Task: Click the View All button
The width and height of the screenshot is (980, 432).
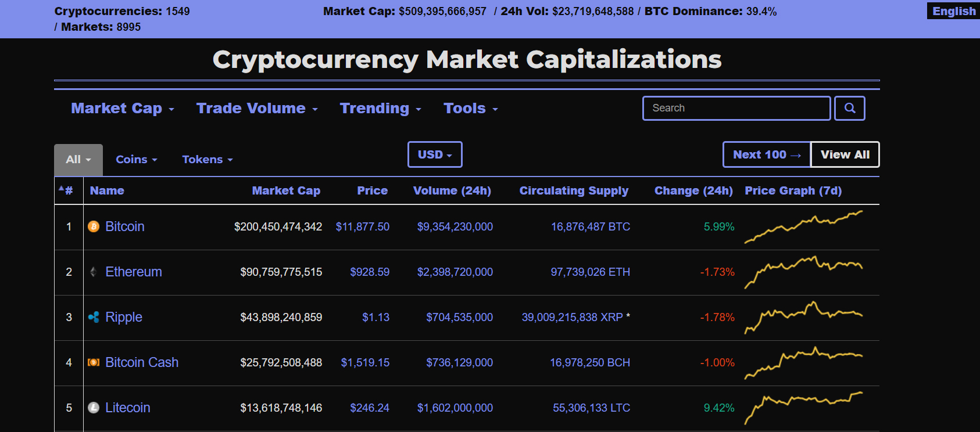Action: pyautogui.click(x=845, y=154)
